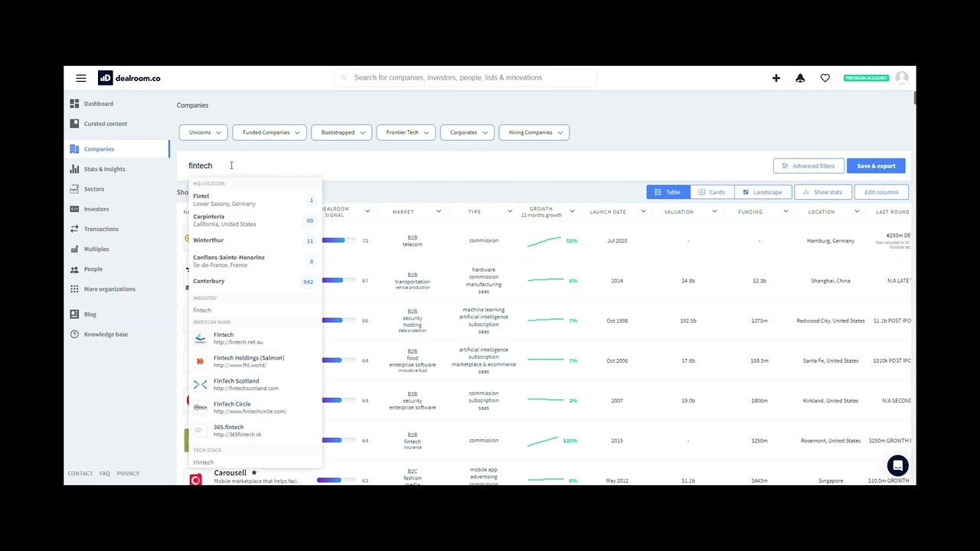This screenshot has width=980, height=551.
Task: Click the global search field
Action: 465,78
